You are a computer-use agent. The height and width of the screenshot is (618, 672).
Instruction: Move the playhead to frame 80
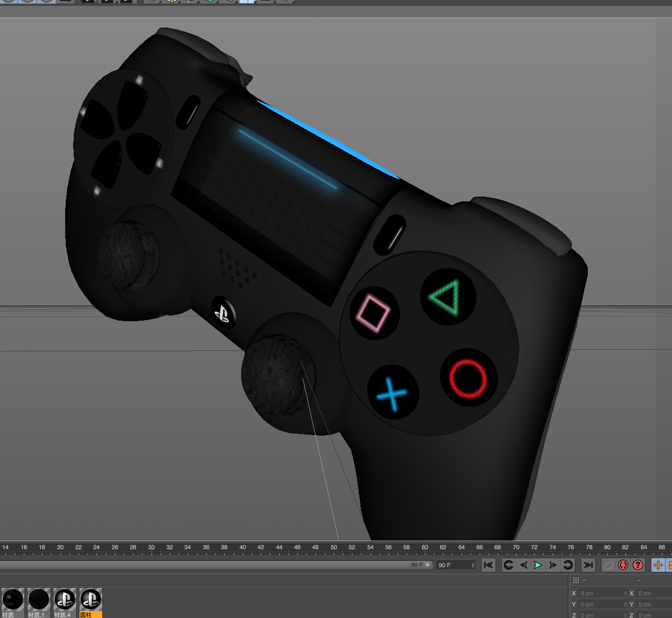(x=607, y=548)
